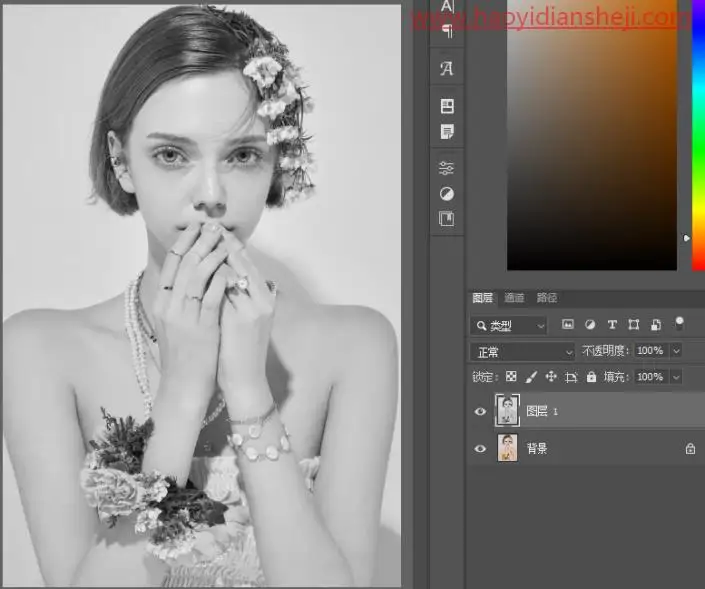Viewport: 705px width, 589px height.
Task: Toggle layer filtering on or off
Action: pos(679,323)
